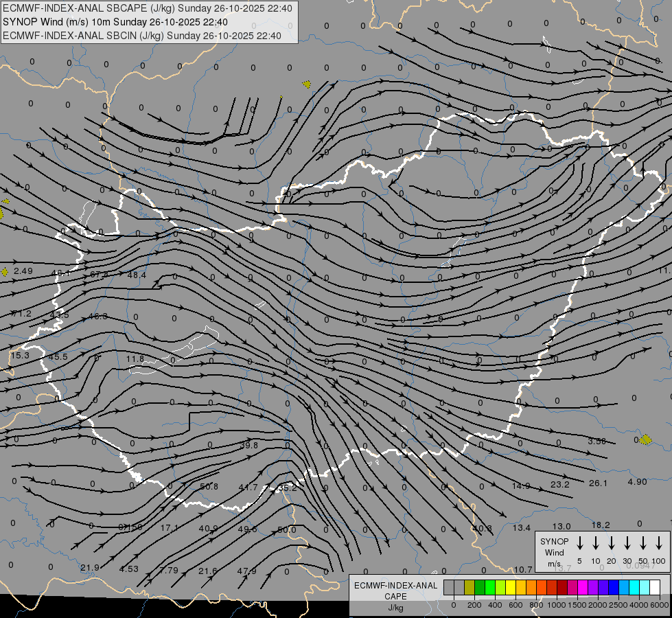Click the 45.5 value on the map
Image resolution: width=672 pixels, height=618 pixels.
pyautogui.click(x=58, y=357)
